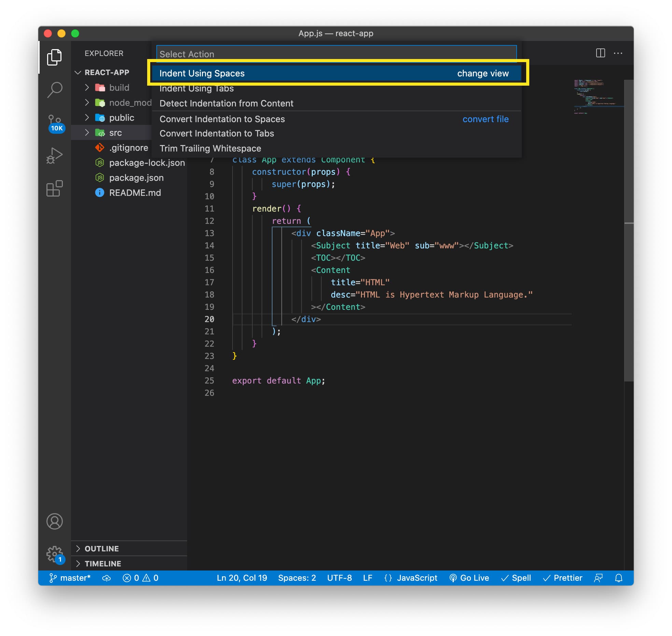Open more editor actions via ellipsis icon

[x=619, y=53]
